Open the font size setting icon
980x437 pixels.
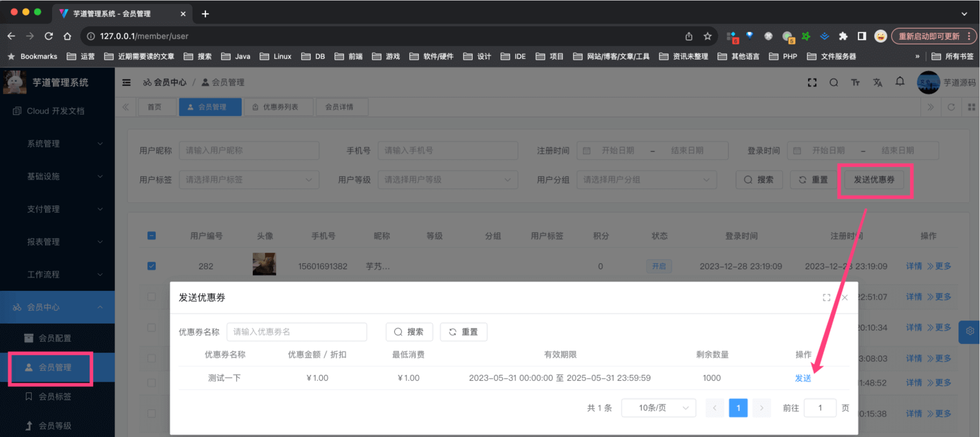pyautogui.click(x=855, y=82)
